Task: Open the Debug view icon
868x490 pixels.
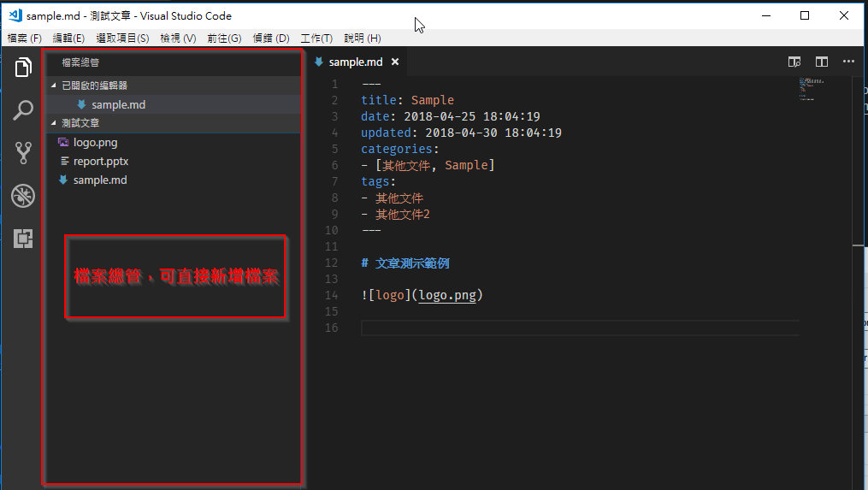Action: click(x=23, y=196)
